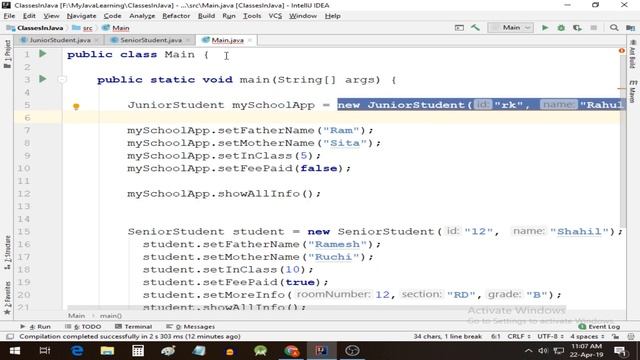Switch to the SeniorStudent.java tab
The height and width of the screenshot is (360, 640).
pyautogui.click(x=151, y=40)
